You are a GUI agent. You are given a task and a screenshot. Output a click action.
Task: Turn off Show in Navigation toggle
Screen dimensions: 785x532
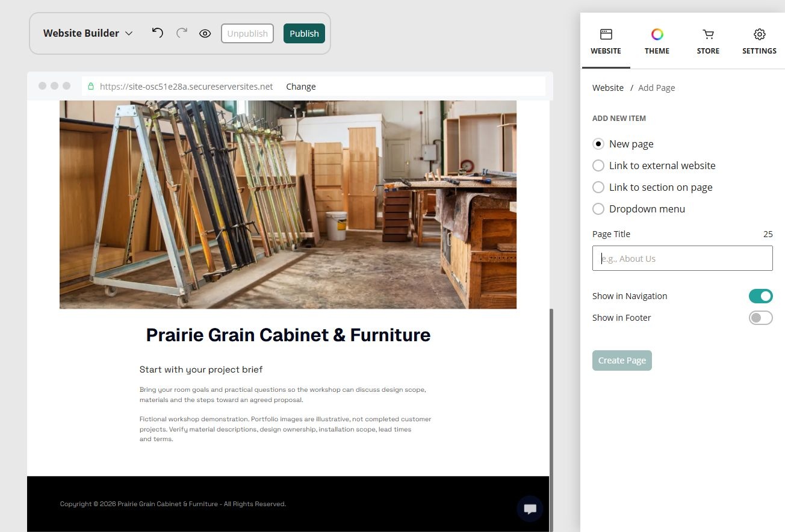(x=761, y=296)
